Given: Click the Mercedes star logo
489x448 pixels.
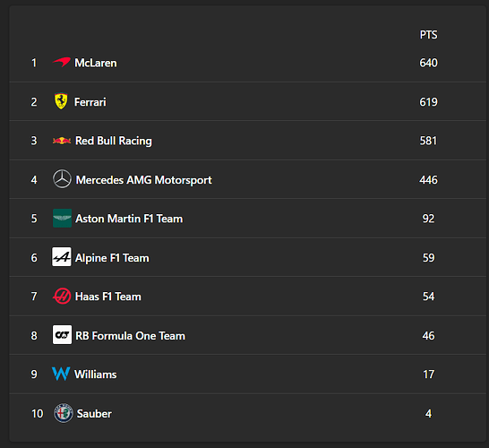Looking at the screenshot, I should (62, 179).
